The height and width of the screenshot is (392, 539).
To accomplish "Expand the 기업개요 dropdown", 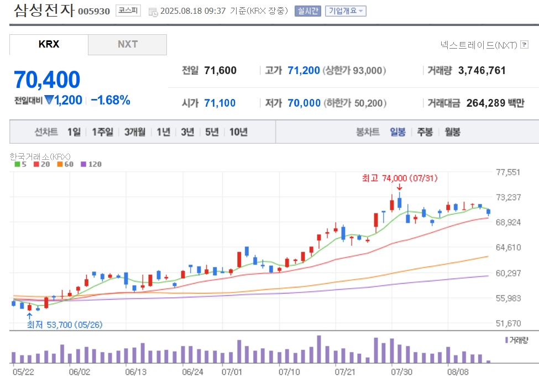I will [346, 11].
